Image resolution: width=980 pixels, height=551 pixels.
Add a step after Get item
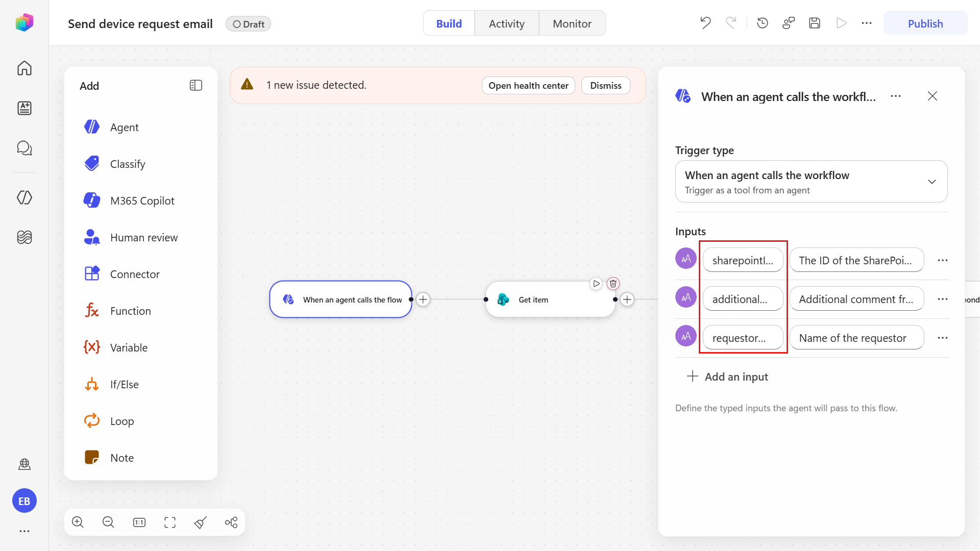point(627,299)
